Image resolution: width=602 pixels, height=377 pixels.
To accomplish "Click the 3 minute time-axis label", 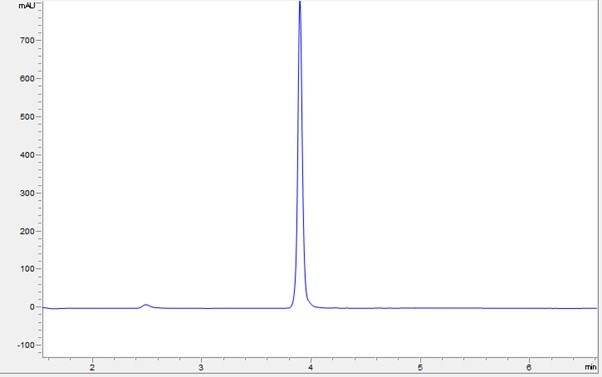I will (201, 367).
